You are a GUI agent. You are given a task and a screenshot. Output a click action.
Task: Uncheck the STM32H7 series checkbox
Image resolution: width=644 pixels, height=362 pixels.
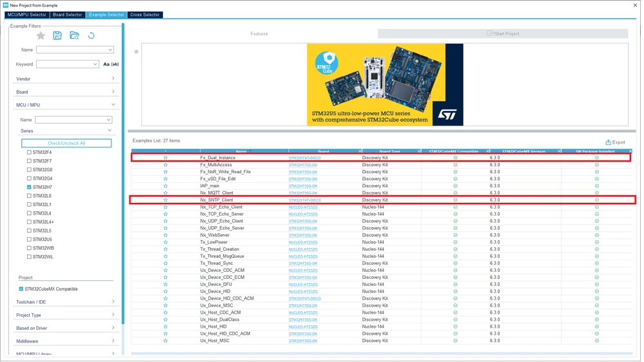point(29,187)
